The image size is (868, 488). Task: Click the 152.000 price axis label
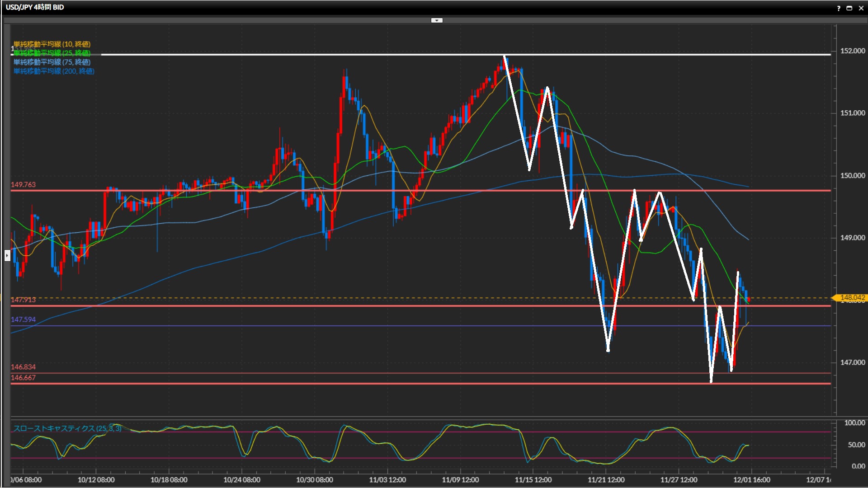(x=852, y=51)
